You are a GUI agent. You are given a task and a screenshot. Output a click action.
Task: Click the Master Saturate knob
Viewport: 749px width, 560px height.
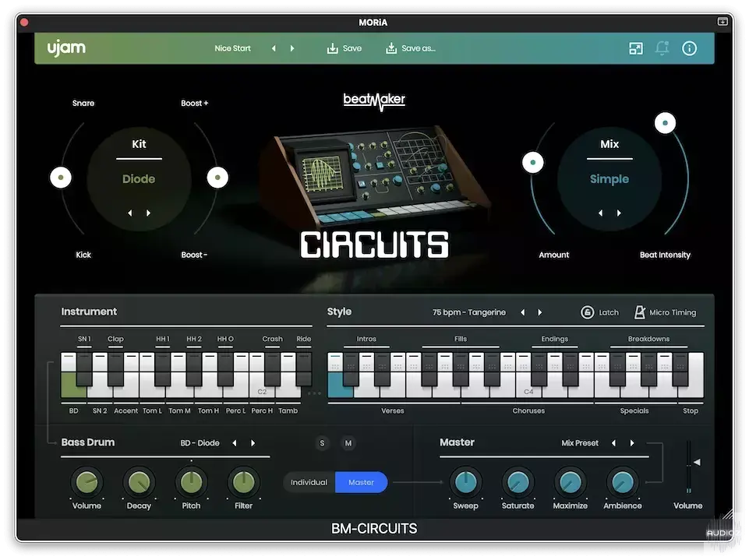[518, 482]
